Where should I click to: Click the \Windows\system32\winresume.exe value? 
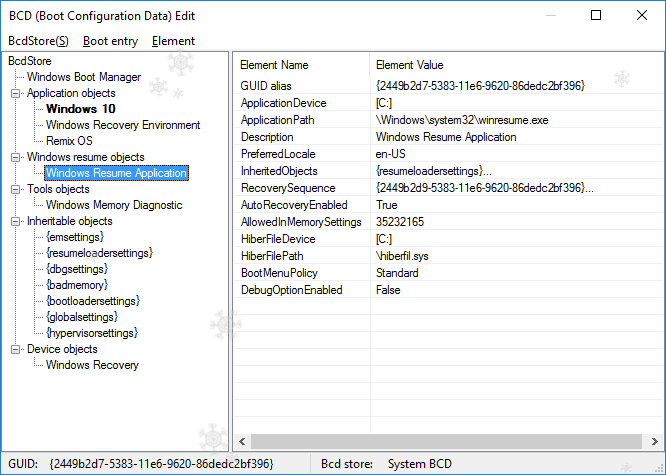pos(462,120)
